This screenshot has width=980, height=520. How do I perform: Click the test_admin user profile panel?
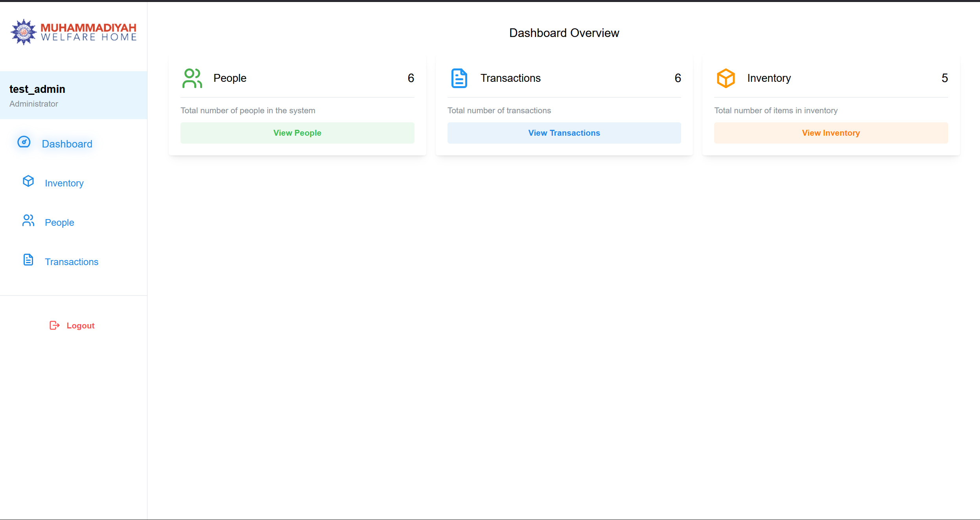click(x=74, y=95)
